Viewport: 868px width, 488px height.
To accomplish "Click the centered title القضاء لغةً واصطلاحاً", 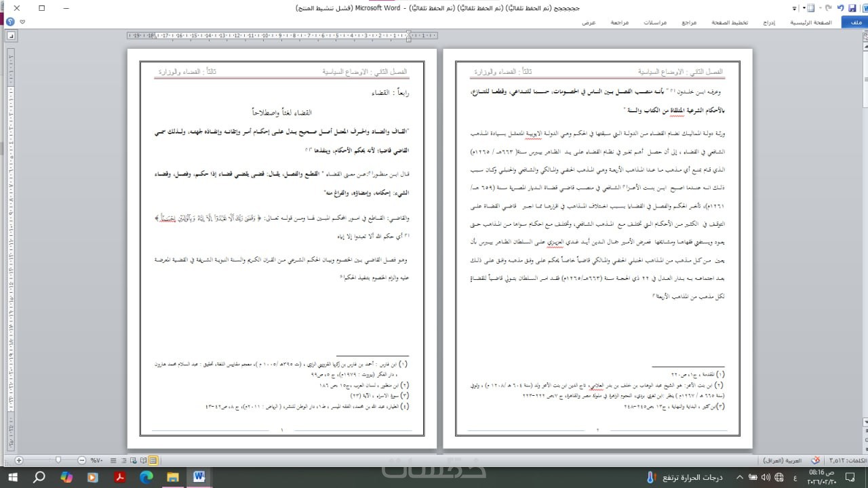I will pos(281,112).
